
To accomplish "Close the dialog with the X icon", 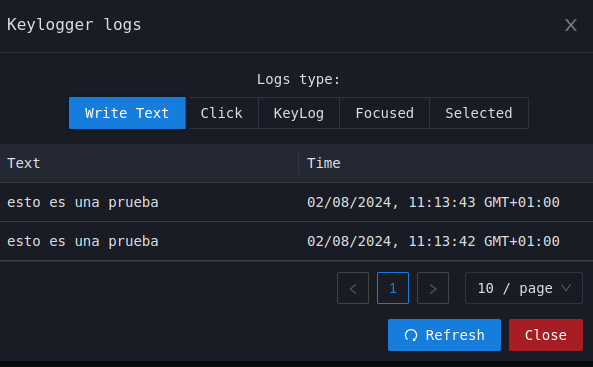I will coord(571,25).
